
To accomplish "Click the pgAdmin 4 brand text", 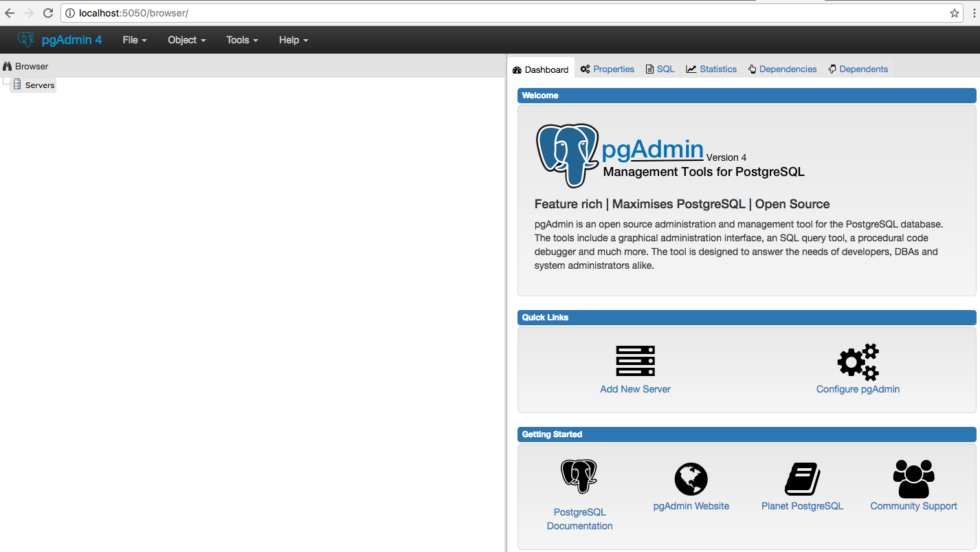I will (x=71, y=40).
